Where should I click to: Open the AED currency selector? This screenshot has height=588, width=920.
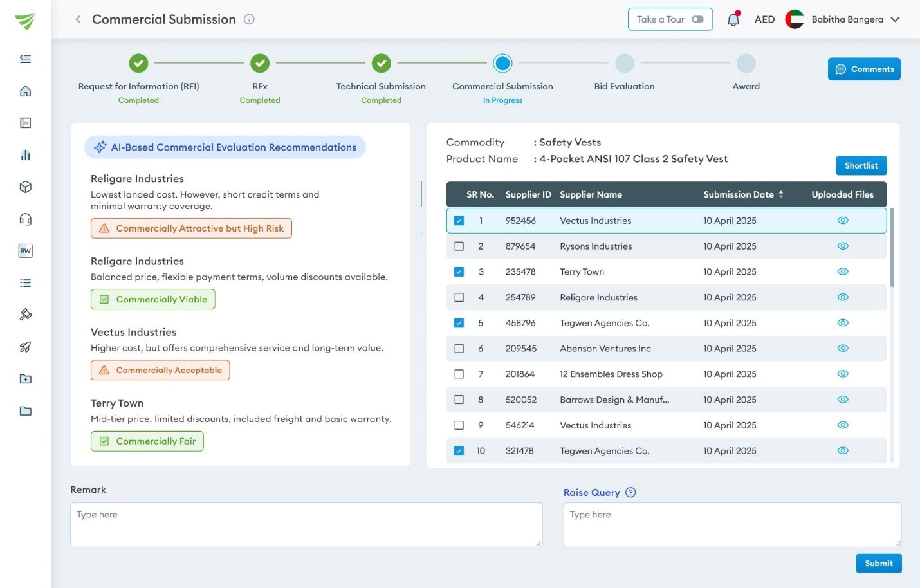[764, 19]
